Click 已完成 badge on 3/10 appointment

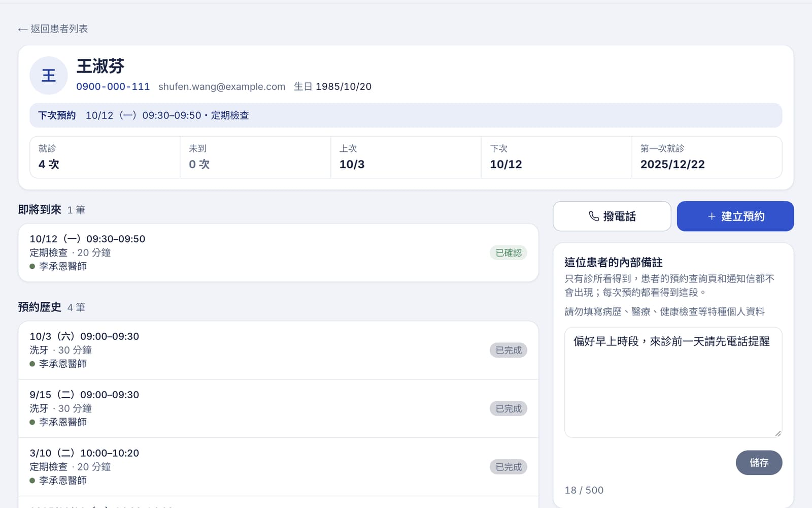[509, 467]
